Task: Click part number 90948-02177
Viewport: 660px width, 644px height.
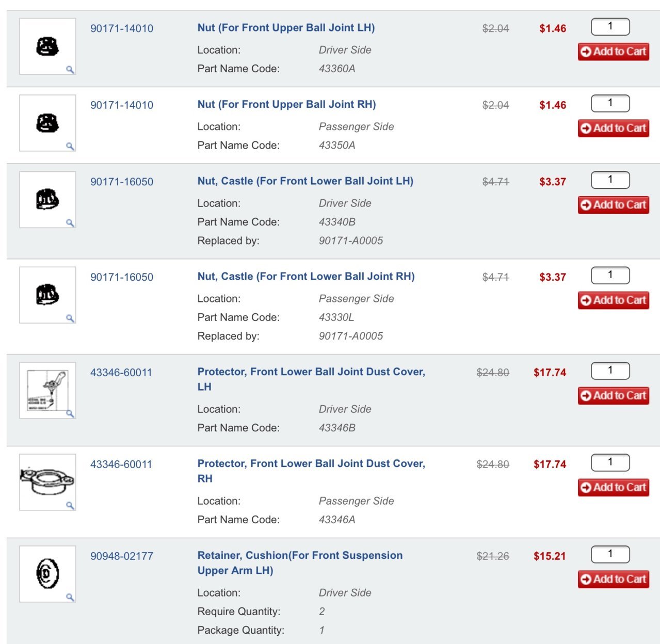Action: tap(122, 556)
